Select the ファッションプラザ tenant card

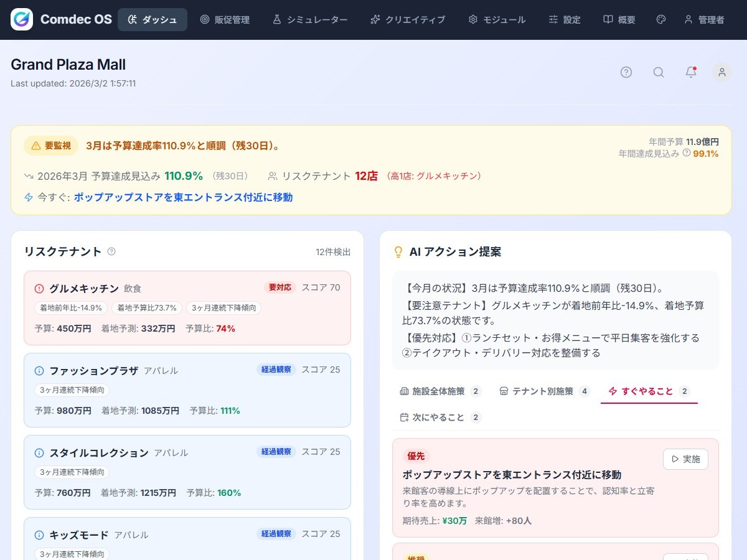tap(187, 390)
